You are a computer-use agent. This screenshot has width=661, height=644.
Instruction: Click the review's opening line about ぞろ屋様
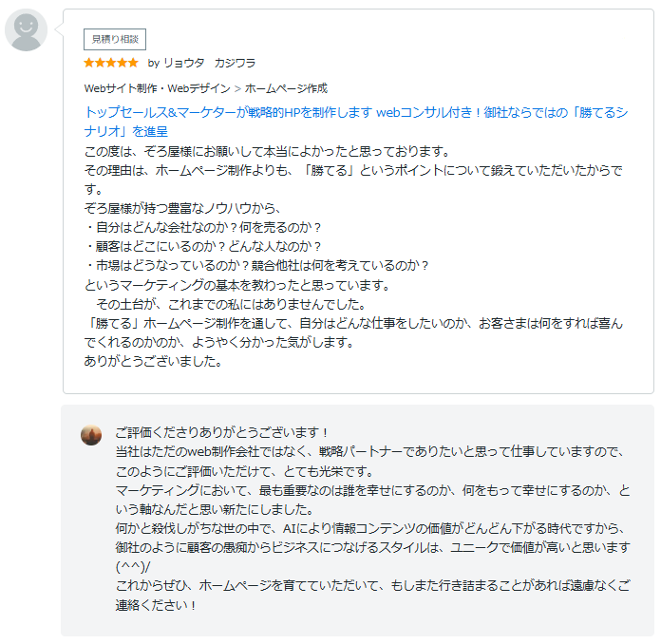[266, 151]
